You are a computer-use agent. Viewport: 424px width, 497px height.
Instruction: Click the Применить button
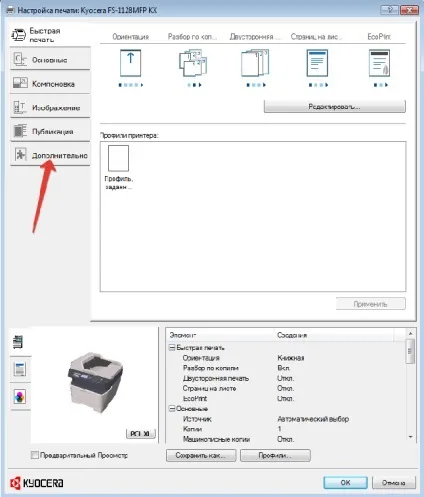pos(371,304)
